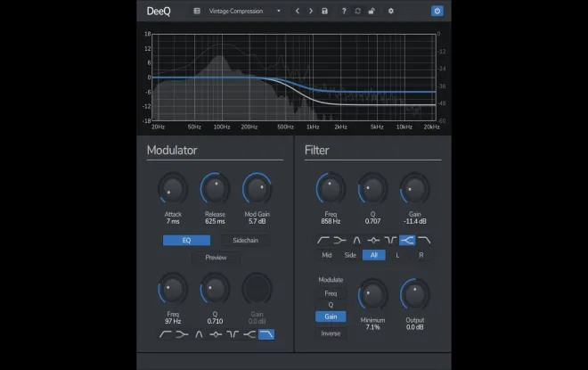Switch channel mode to L
This screenshot has height=370, width=588.
pos(397,255)
